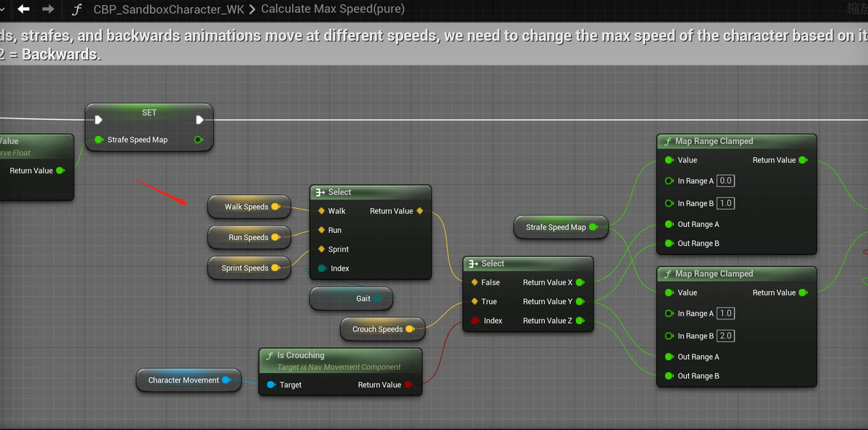Image resolution: width=868 pixels, height=430 pixels.
Task: Click the SET node's output execution pin
Action: coord(200,120)
